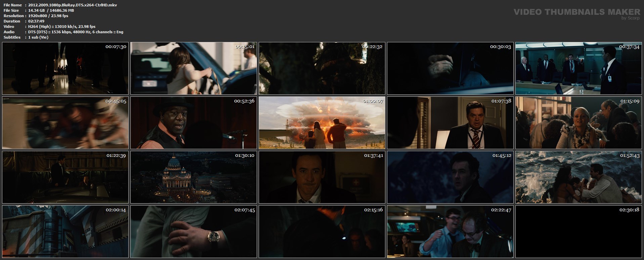The height and width of the screenshot is (260, 644).
Task: Select the duration value 02:37:49
Action: point(36,21)
